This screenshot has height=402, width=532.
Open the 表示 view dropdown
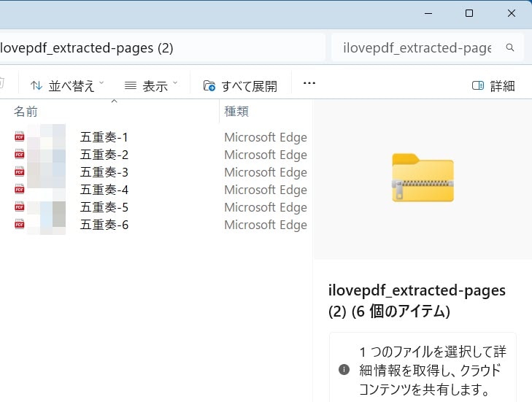[151, 86]
